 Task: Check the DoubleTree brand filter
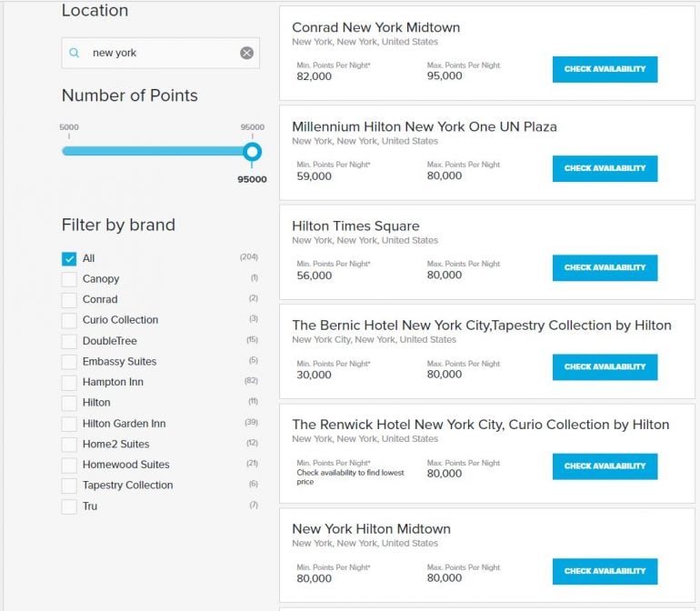pos(69,341)
